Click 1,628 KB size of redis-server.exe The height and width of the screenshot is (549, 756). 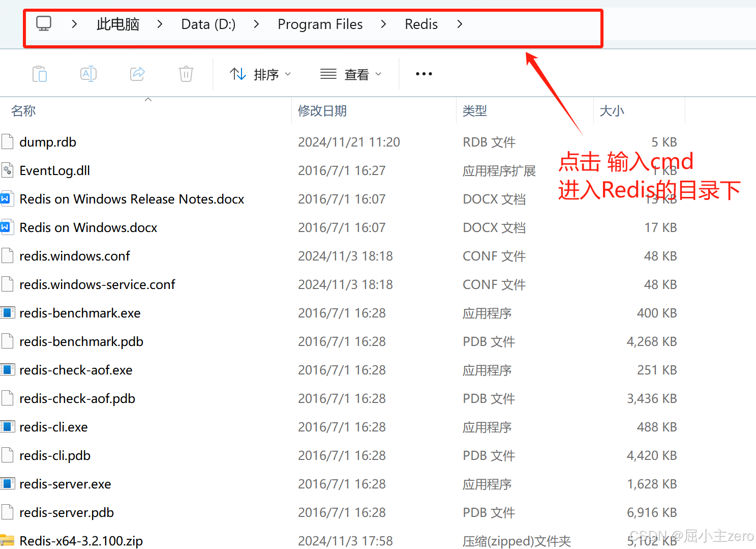click(x=652, y=484)
